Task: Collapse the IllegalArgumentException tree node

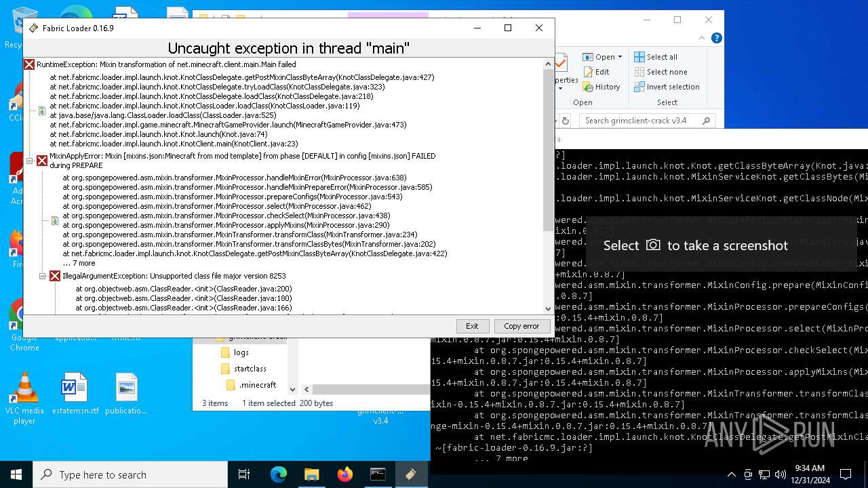Action: [x=42, y=276]
